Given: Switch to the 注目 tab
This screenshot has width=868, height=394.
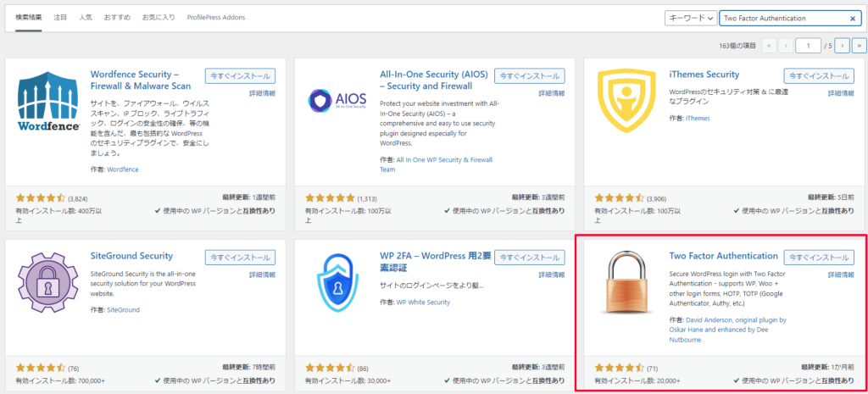Looking at the screenshot, I should point(60,17).
